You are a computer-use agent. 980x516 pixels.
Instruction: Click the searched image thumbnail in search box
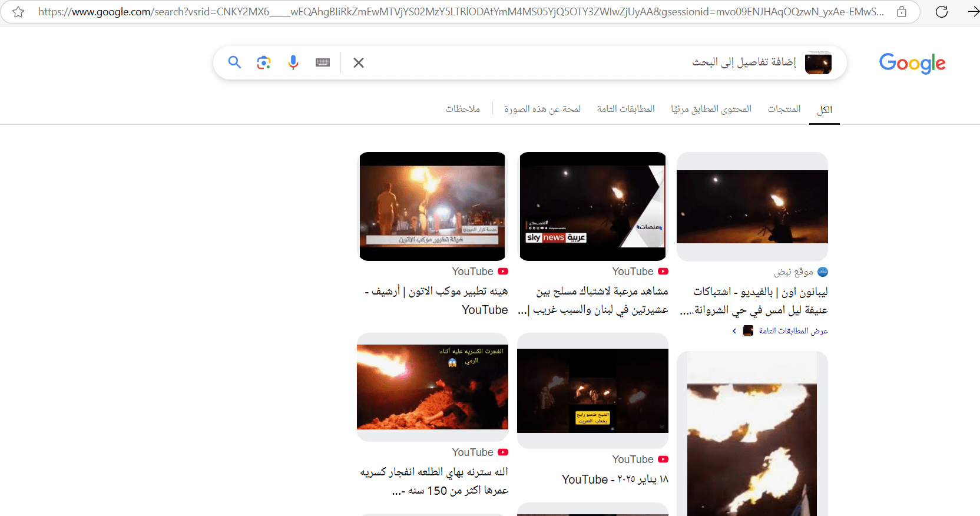point(818,63)
